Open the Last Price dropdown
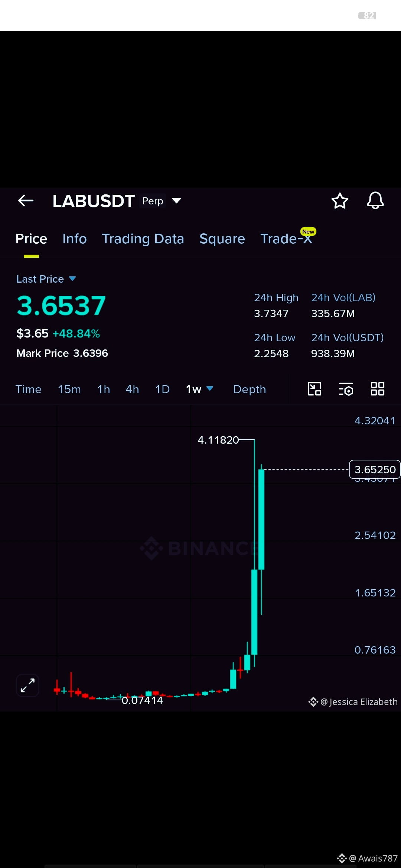Image resolution: width=401 pixels, height=868 pixels. click(x=46, y=279)
